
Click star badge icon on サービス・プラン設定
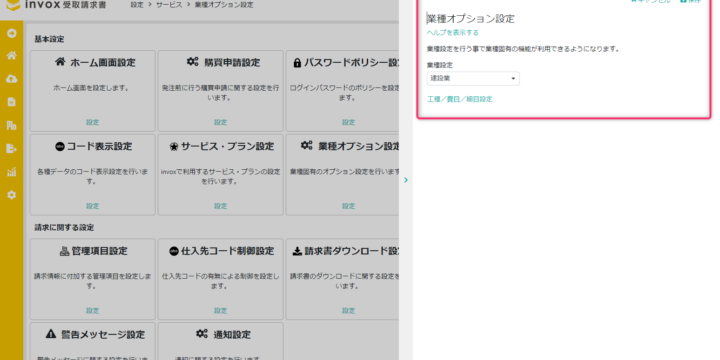coord(174,146)
